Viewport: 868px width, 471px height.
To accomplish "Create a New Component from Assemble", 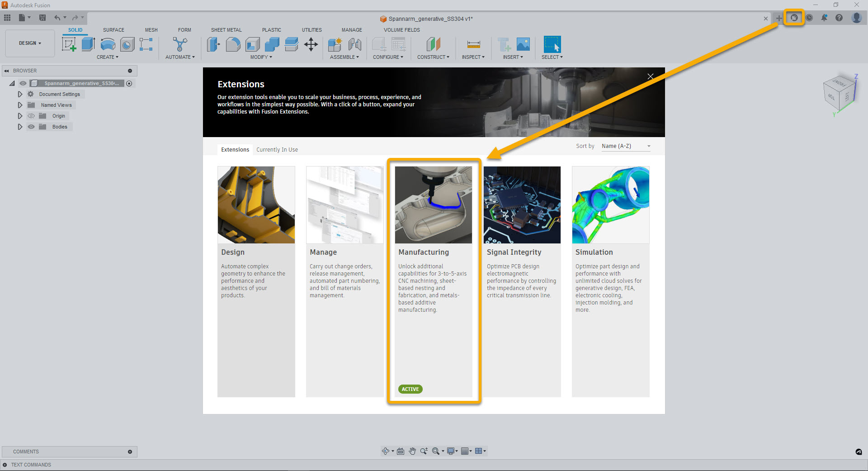I will click(x=335, y=44).
